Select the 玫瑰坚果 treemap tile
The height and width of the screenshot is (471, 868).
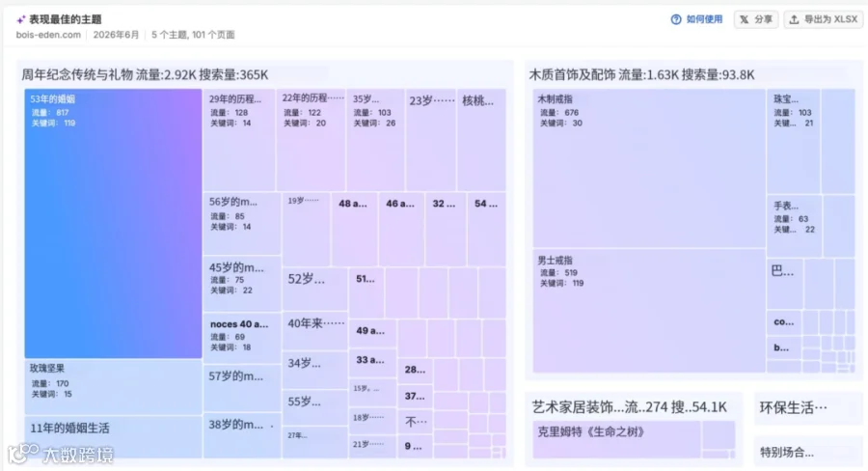[x=113, y=387]
